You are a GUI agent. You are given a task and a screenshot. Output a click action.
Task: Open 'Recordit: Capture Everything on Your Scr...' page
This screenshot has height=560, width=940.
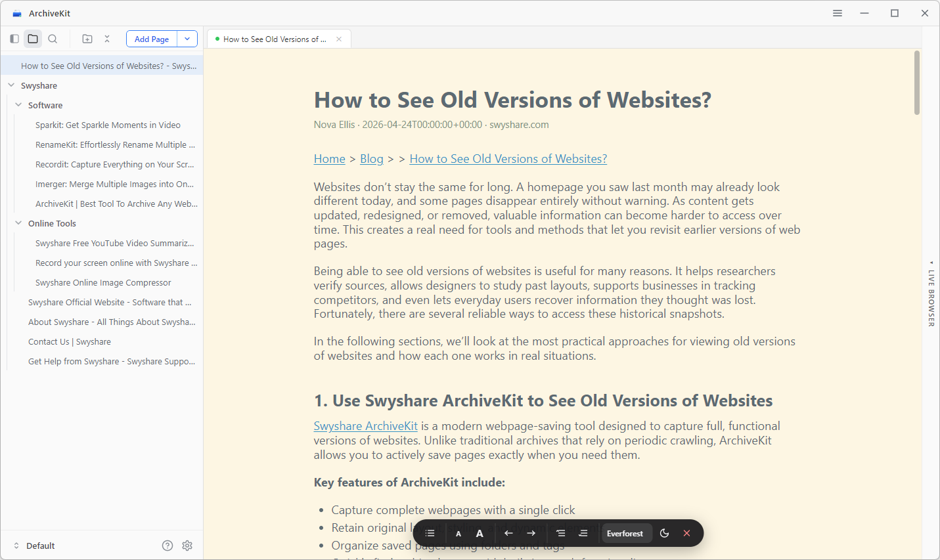click(114, 164)
